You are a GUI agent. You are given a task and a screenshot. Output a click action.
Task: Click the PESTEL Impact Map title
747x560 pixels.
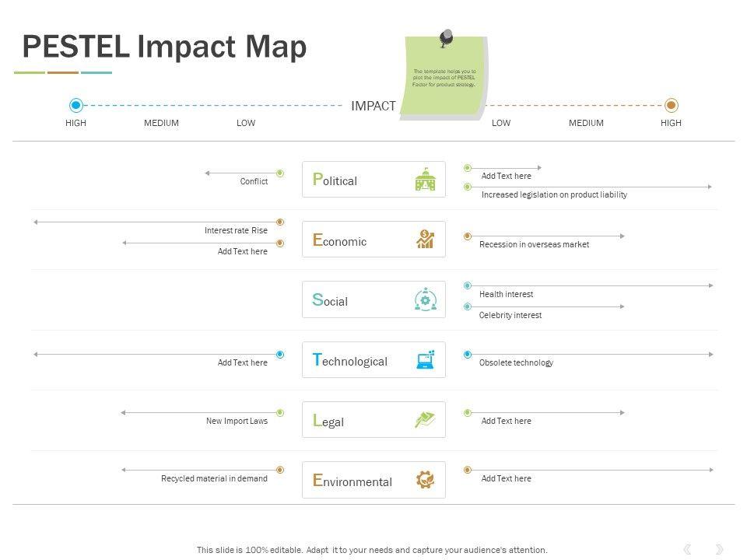164,47
